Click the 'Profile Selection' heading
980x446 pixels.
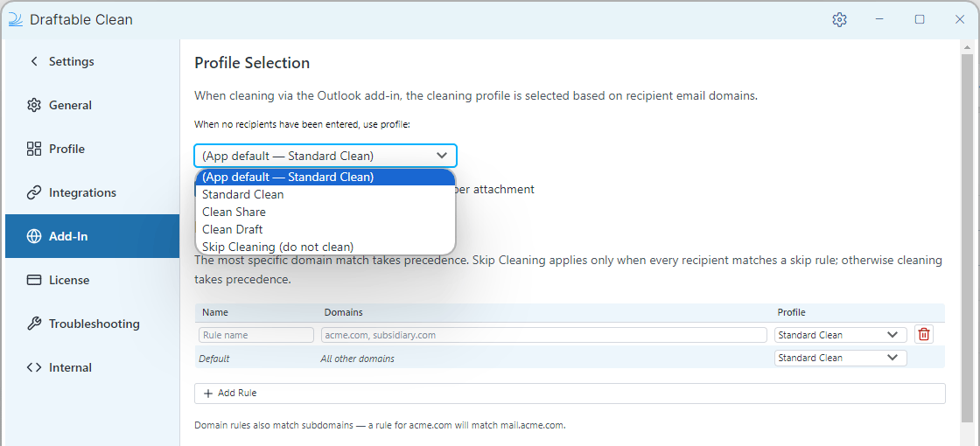click(252, 63)
